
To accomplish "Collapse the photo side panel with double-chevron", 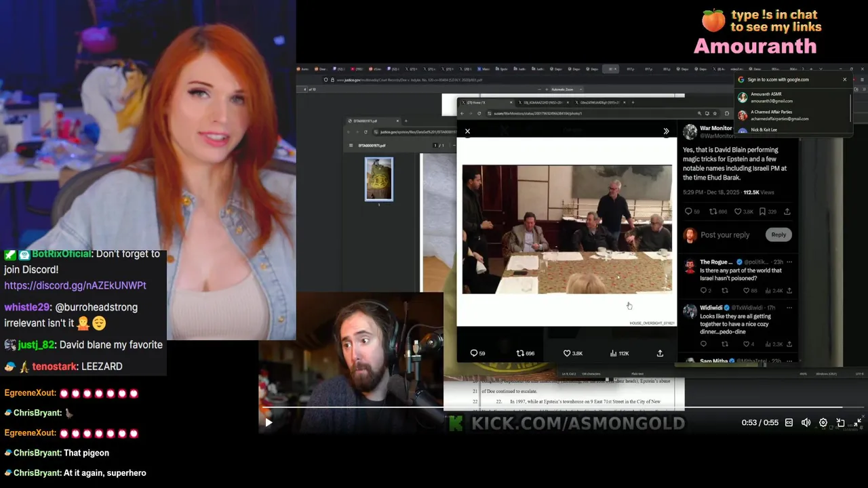I will coord(666,131).
